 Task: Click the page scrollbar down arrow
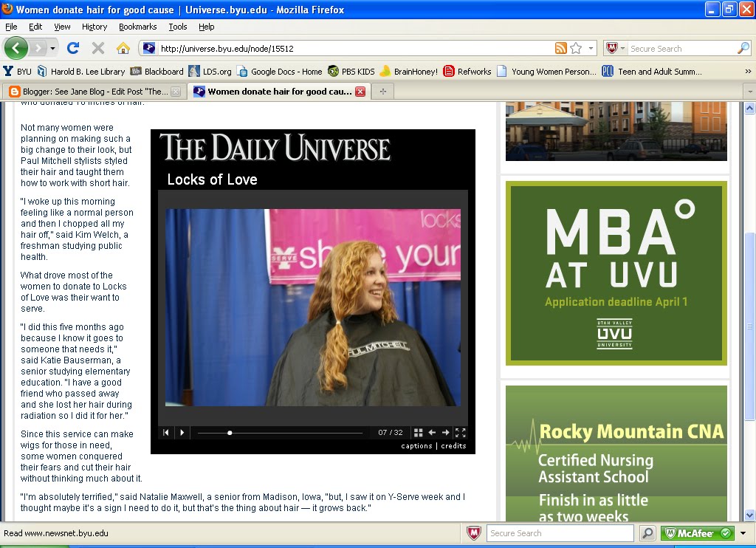(750, 515)
